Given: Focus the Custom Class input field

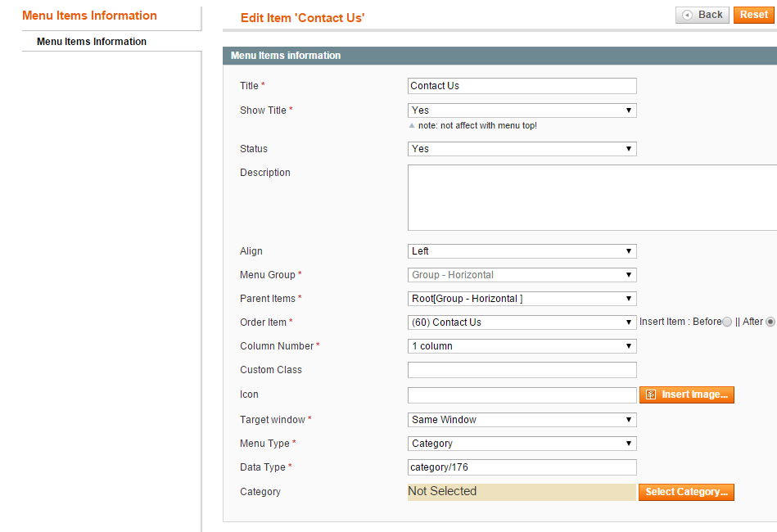Looking at the screenshot, I should 522,370.
